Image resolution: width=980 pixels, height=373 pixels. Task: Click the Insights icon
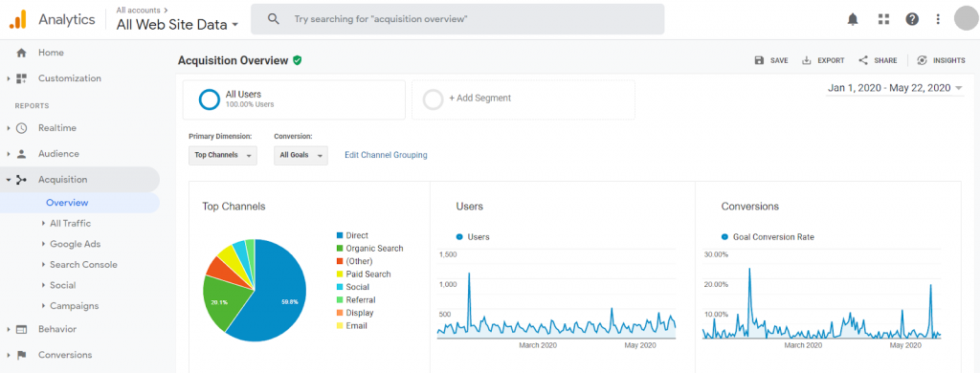point(922,60)
